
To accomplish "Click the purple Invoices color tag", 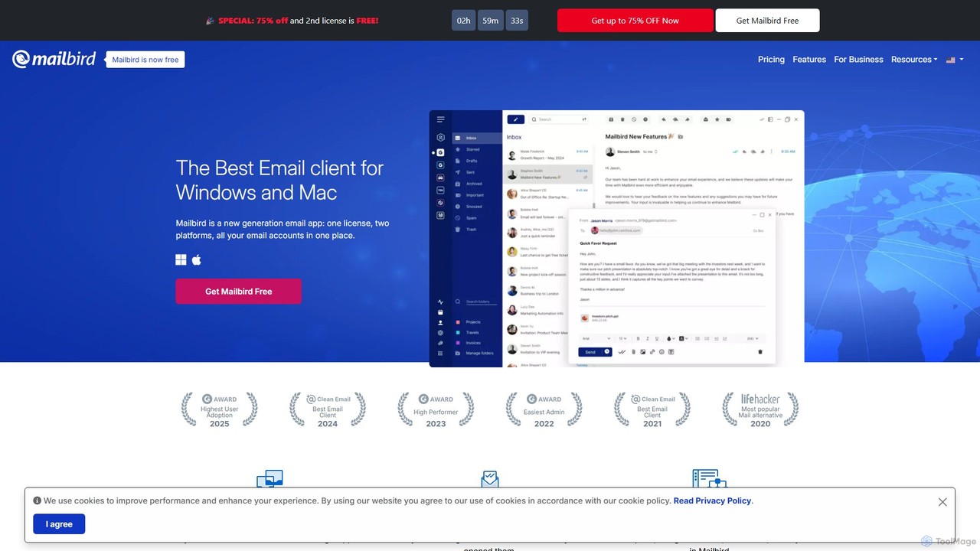I will pos(458,343).
